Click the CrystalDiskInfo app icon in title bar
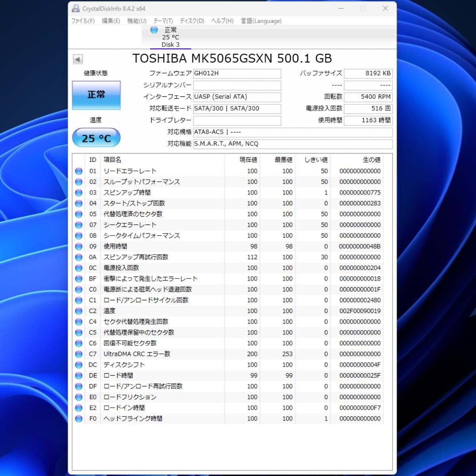This screenshot has height=476, width=476. [x=76, y=8]
